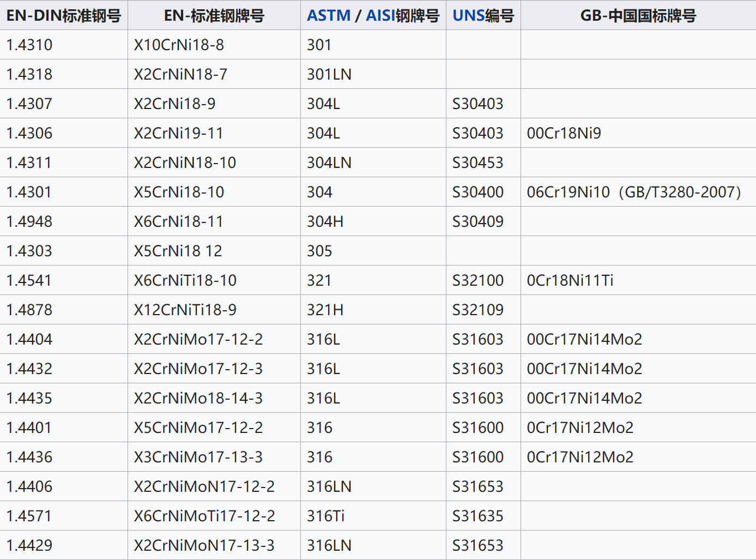Click the 304H grade cell
Viewport: 756px width, 560px height.
pyautogui.click(x=325, y=221)
